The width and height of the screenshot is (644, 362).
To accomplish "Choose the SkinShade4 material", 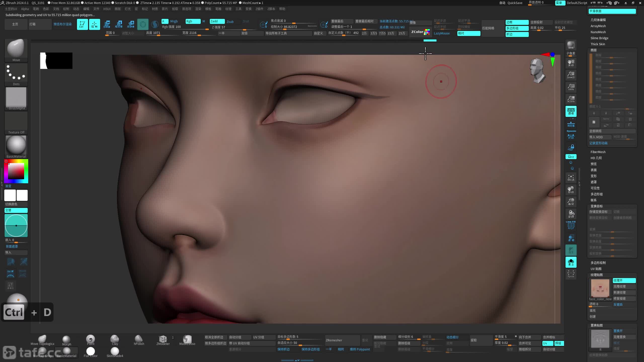I will click(x=115, y=352).
